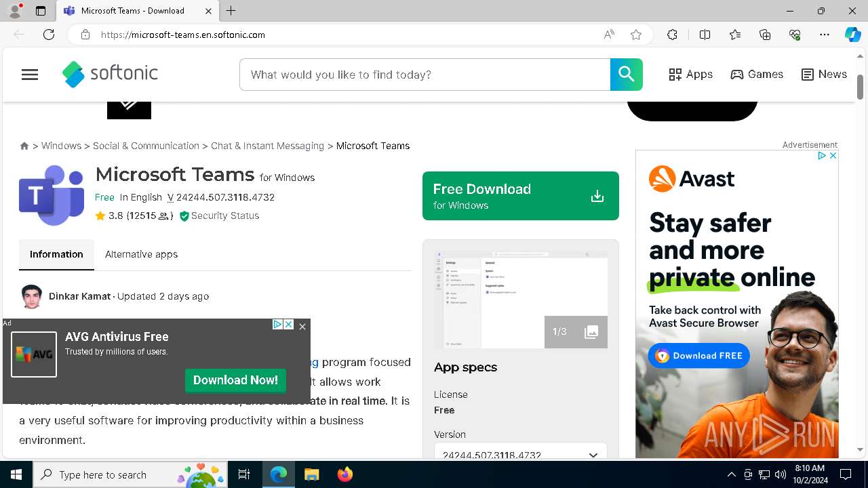
Task: Click in the Softonic search field
Action: (425, 75)
